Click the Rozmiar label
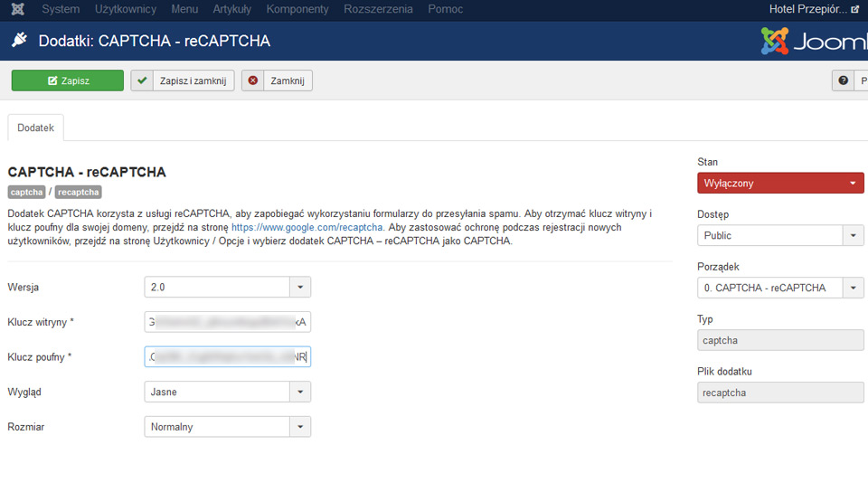 click(x=26, y=427)
